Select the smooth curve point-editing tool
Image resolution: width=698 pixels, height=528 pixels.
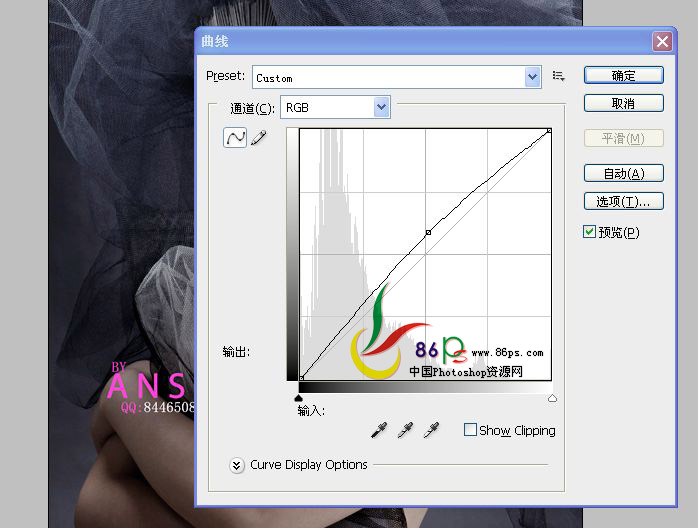pos(235,138)
